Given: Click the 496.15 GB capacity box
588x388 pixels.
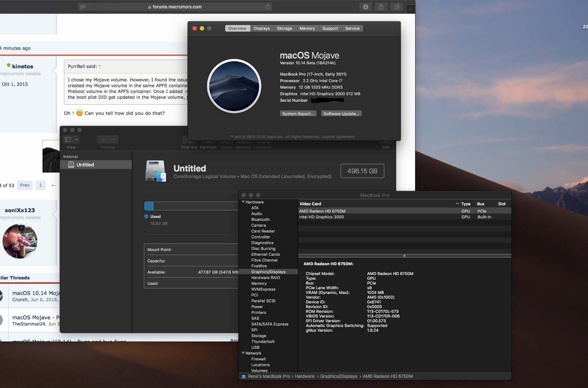Looking at the screenshot, I should pos(362,171).
